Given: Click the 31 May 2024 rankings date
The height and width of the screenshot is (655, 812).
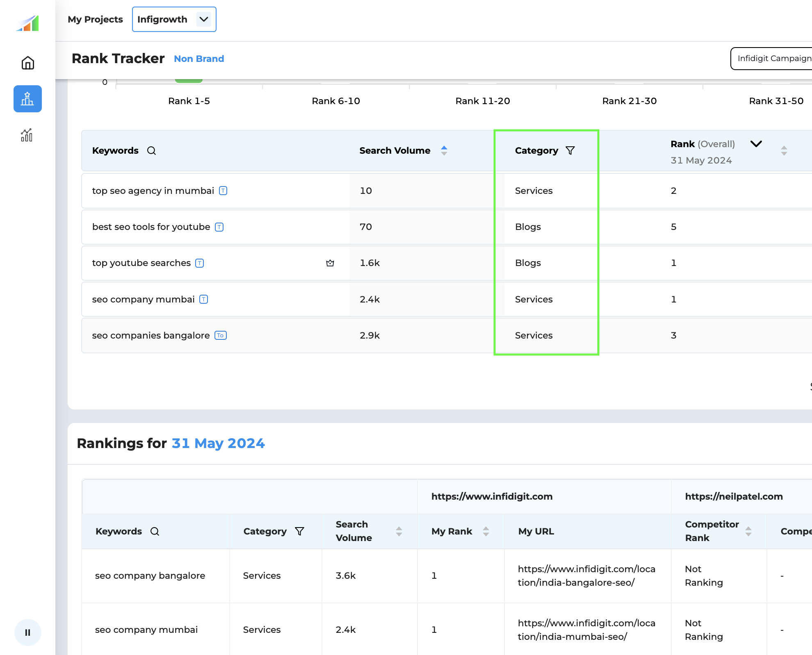Looking at the screenshot, I should [218, 443].
